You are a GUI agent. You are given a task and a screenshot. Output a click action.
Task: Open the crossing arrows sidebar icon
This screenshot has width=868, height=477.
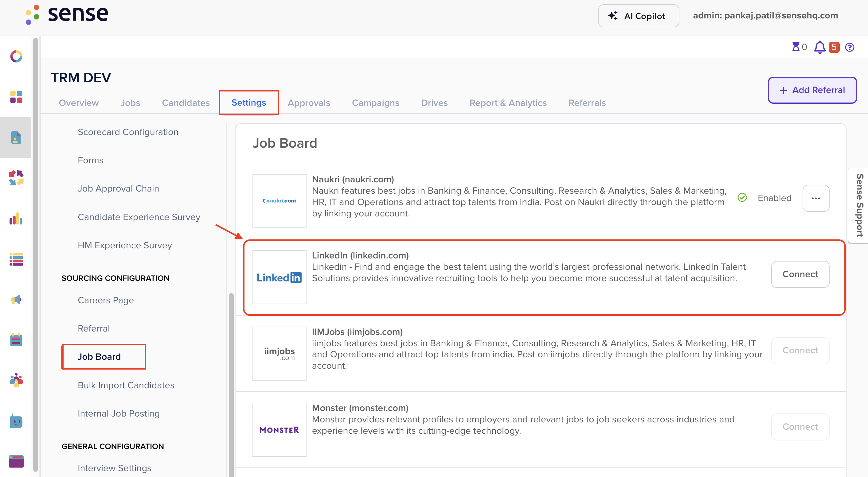(x=16, y=178)
